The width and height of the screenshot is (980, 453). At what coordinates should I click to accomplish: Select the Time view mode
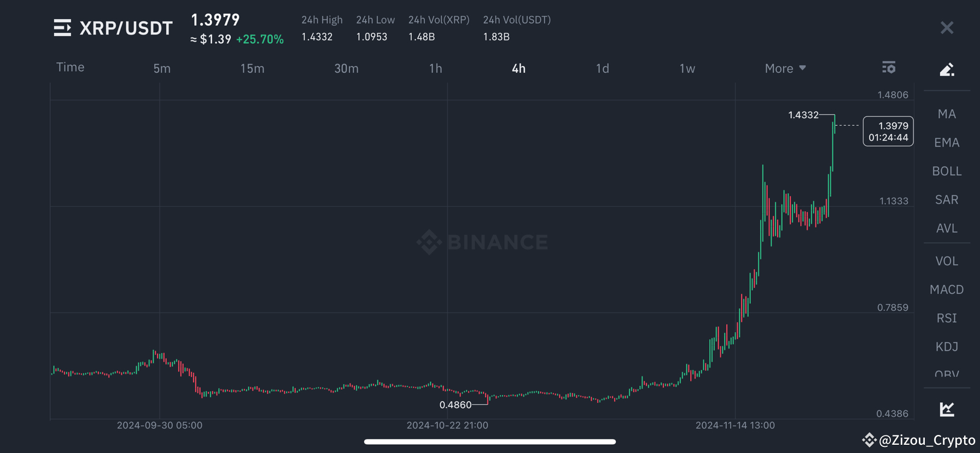pyautogui.click(x=70, y=67)
